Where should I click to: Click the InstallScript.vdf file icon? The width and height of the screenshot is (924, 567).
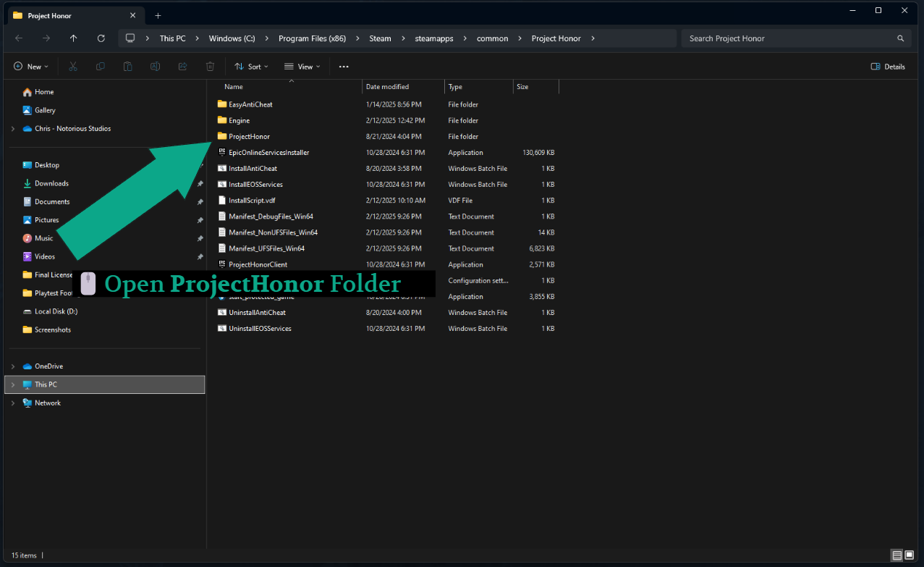click(222, 201)
